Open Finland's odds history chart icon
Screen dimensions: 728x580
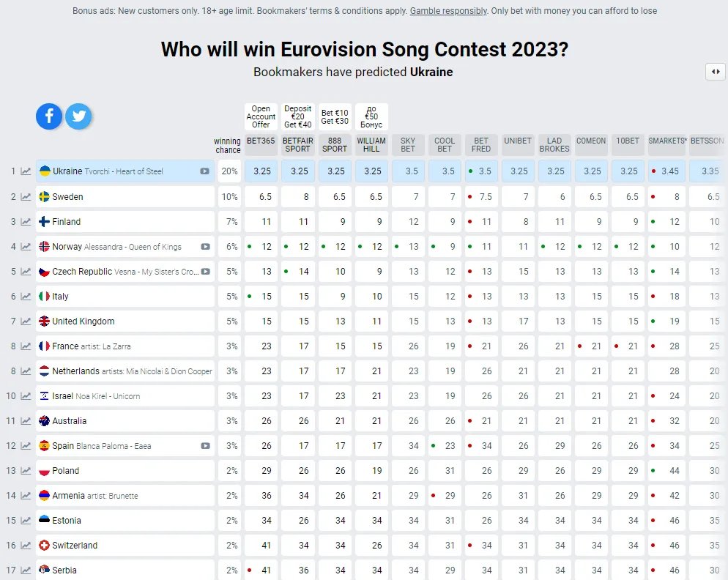[26, 222]
